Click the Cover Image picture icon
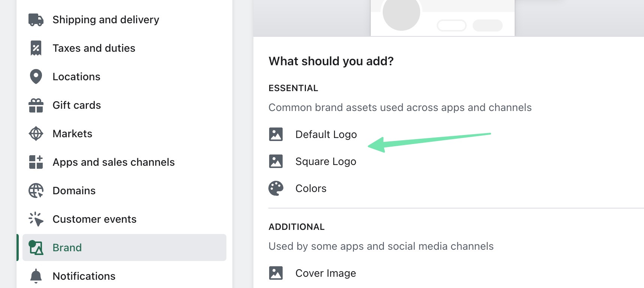This screenshot has height=288, width=644. pos(276,273)
